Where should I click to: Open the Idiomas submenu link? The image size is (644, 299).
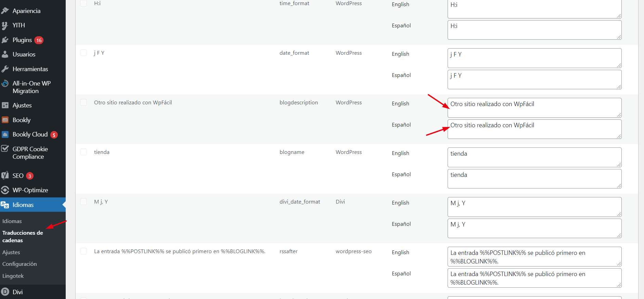point(12,221)
